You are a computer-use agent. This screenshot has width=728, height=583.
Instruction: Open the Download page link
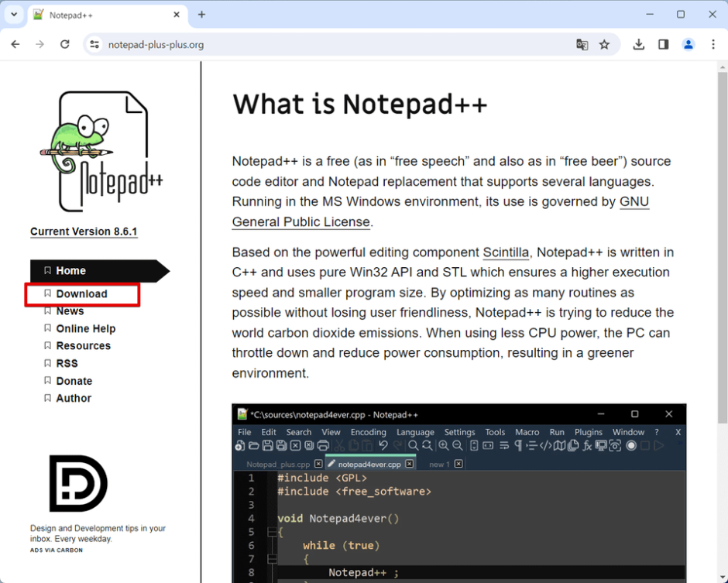coord(82,294)
